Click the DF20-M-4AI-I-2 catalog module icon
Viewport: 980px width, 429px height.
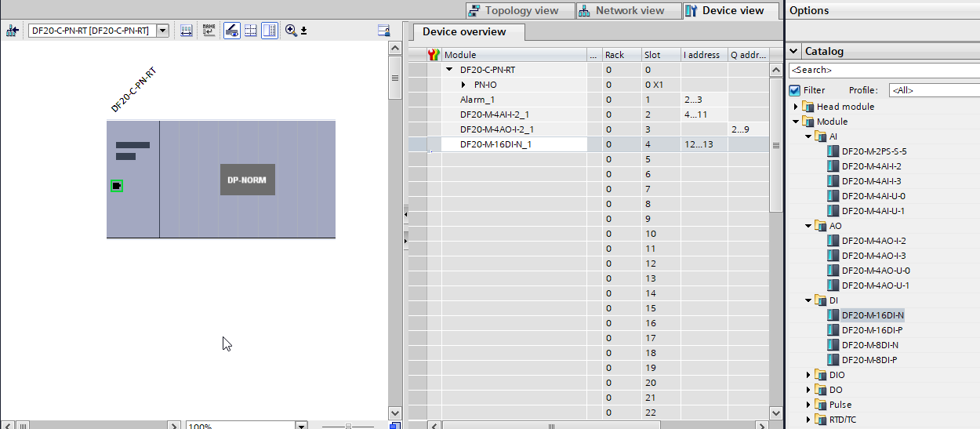pos(833,166)
